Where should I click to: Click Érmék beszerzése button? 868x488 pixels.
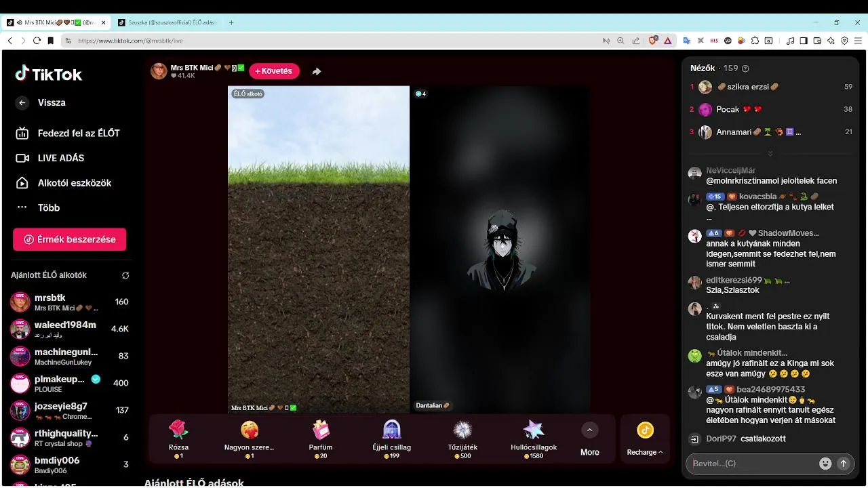[x=69, y=239]
